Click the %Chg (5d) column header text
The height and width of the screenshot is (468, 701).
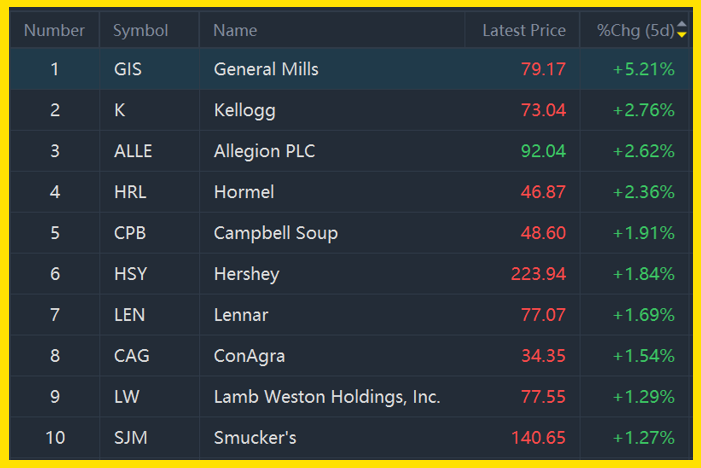click(x=635, y=30)
